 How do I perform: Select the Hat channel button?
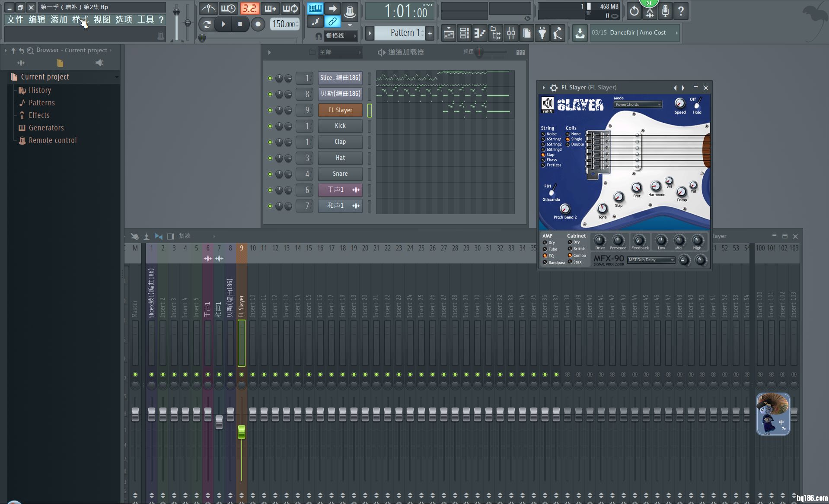[x=340, y=158]
